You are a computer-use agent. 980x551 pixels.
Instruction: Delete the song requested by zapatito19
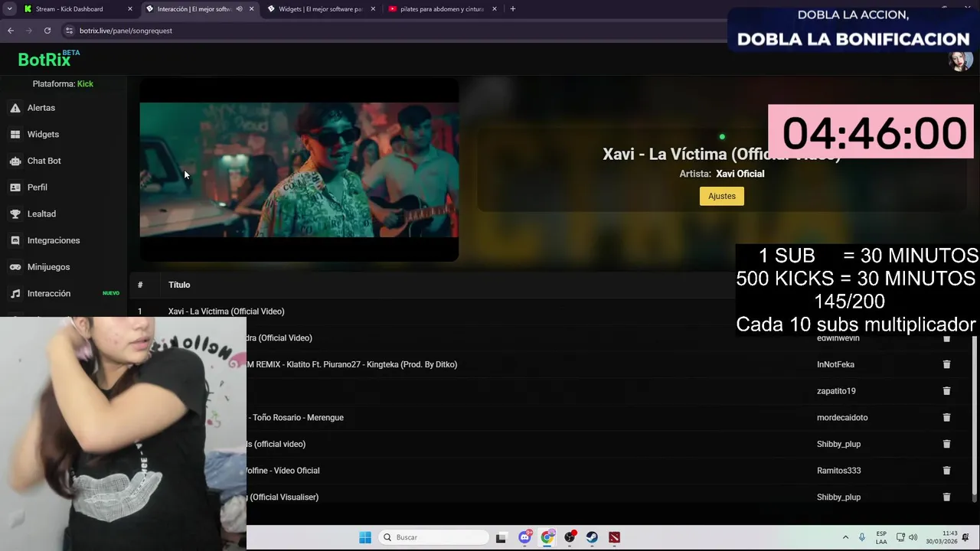click(x=946, y=391)
